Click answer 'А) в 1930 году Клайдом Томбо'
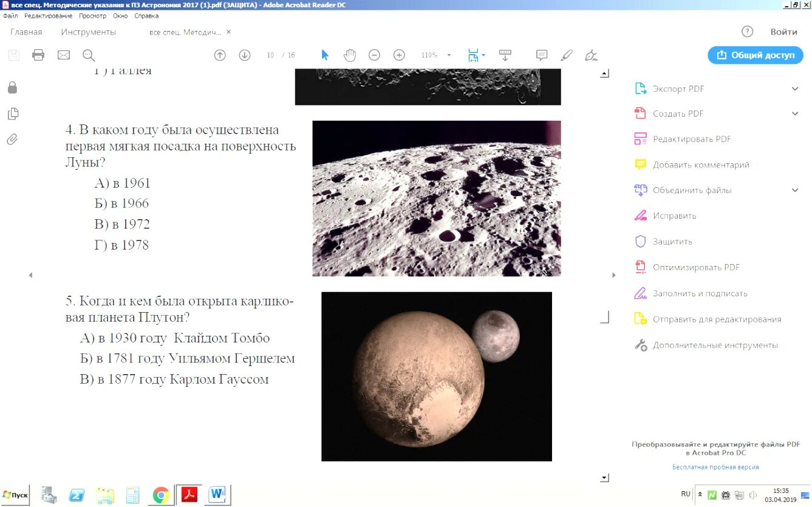Image resolution: width=812 pixels, height=507 pixels. 175,338
